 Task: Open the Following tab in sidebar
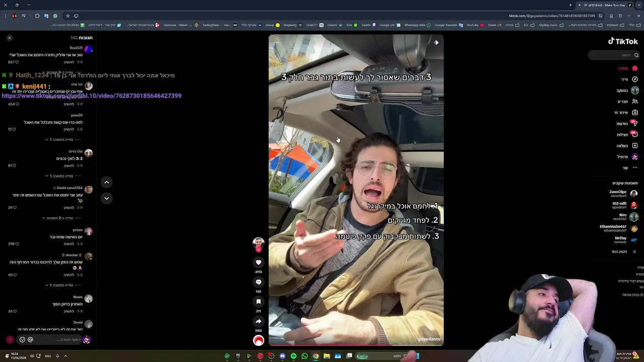point(627,90)
